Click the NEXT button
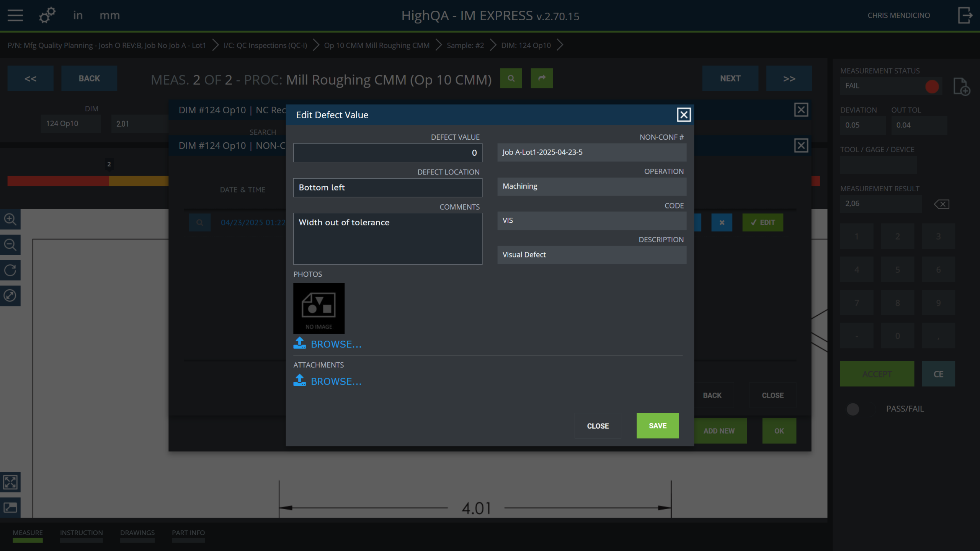Viewport: 980px width, 551px height. coord(730,78)
